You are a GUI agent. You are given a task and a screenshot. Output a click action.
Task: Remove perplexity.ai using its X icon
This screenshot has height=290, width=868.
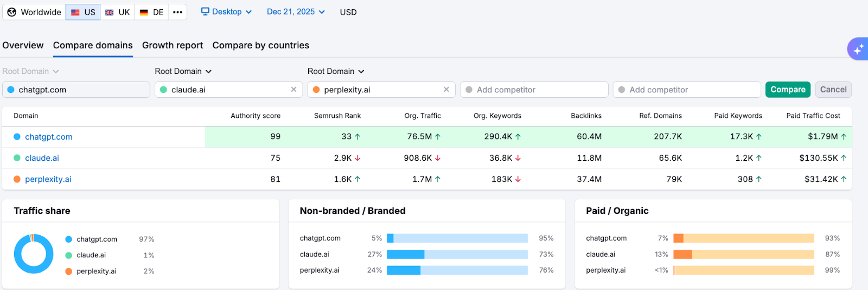point(446,90)
